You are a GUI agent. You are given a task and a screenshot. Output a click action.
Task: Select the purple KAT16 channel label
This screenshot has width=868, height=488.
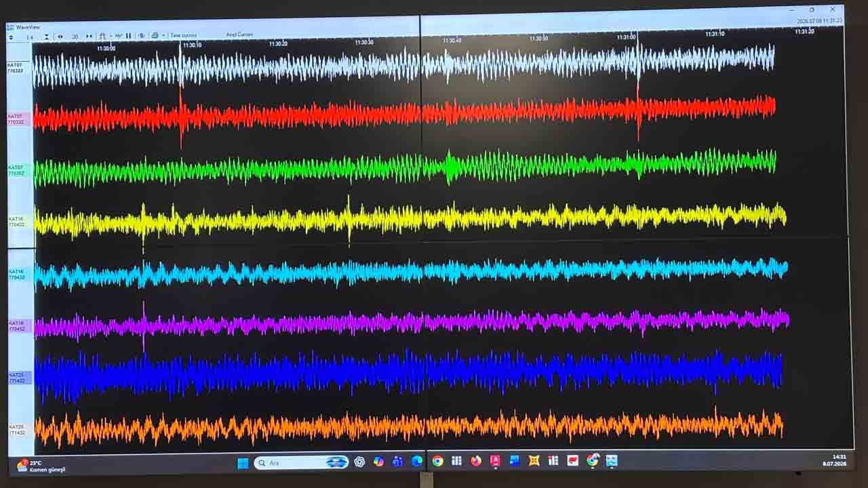(x=16, y=326)
